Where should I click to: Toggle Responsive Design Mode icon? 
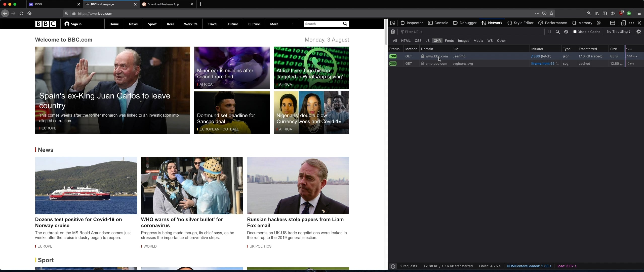(x=623, y=23)
